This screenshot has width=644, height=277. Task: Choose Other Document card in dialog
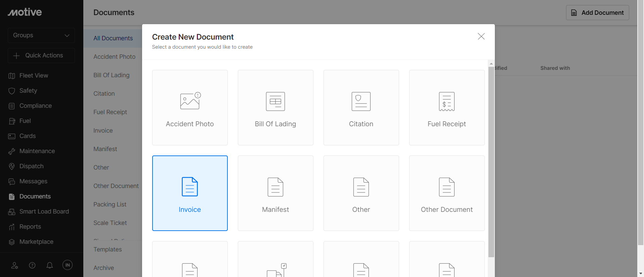447,193
